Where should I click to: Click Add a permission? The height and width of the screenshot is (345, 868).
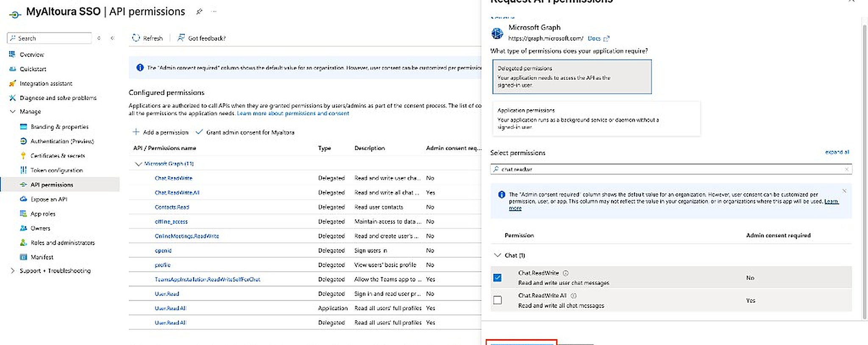click(161, 132)
